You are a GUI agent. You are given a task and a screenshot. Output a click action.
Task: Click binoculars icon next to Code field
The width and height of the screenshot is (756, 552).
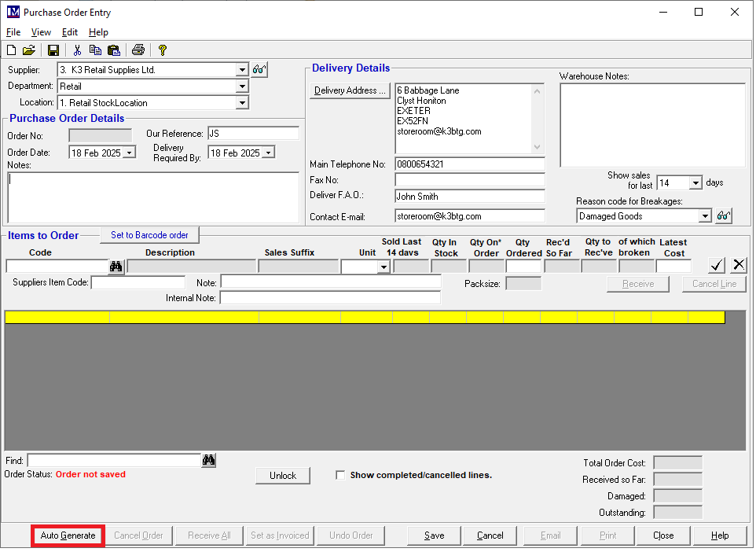click(x=116, y=267)
